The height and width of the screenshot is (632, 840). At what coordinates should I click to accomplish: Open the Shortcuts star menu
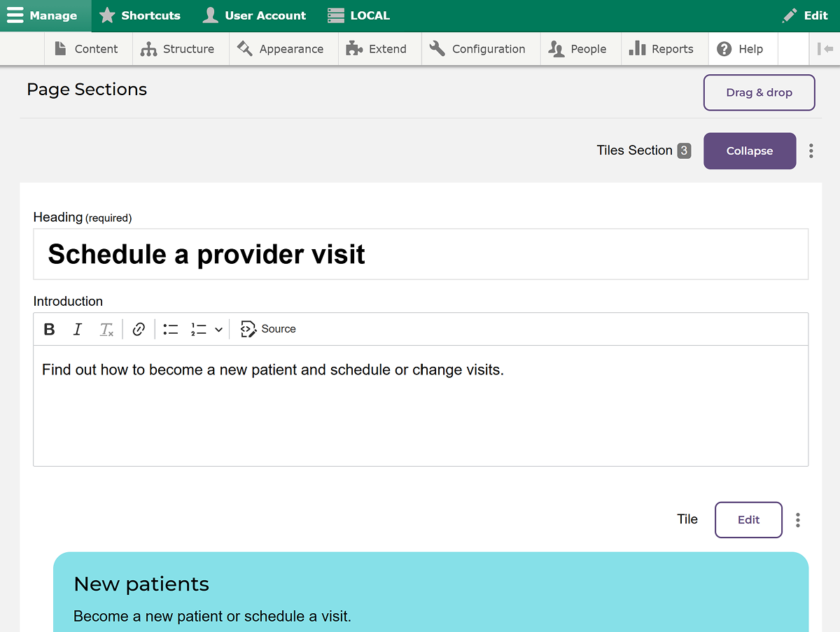coord(140,15)
